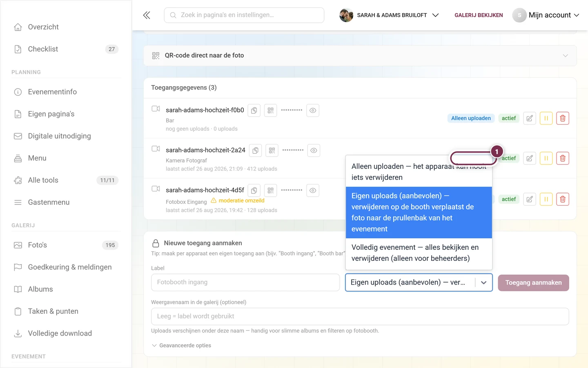Open Galerij bekijken link
Screen dimensions: 588x368
tap(479, 15)
